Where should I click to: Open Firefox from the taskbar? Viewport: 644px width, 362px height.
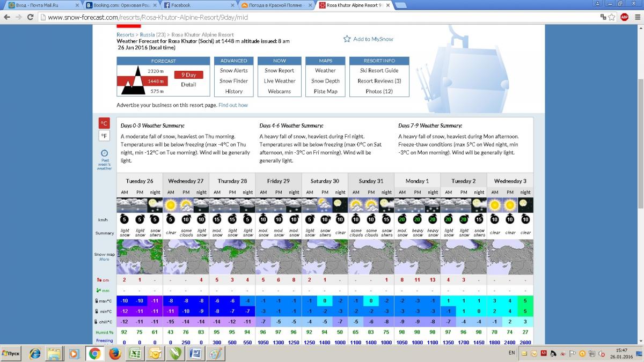(114, 354)
